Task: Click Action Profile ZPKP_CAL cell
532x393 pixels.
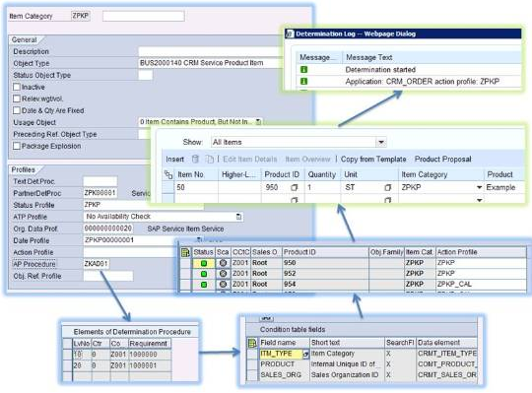Action: coord(480,284)
